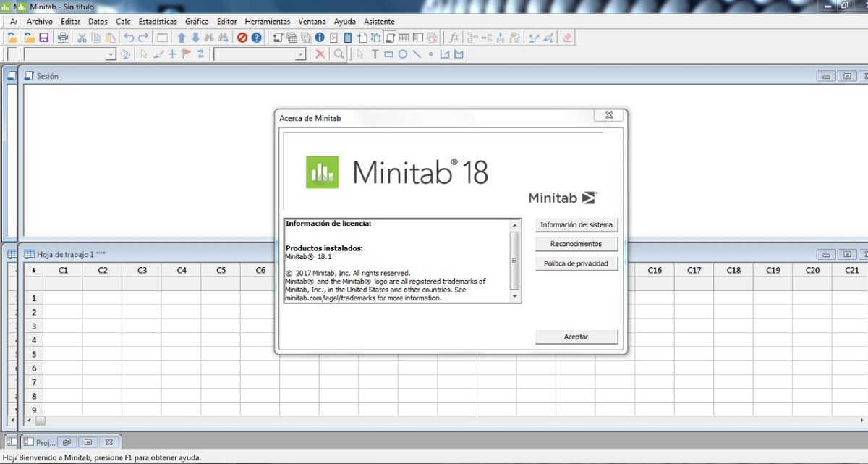Open the Estadísticas menu

point(158,22)
